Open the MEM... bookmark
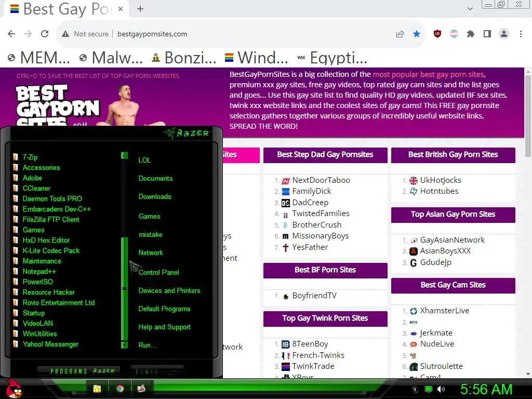 (39, 58)
